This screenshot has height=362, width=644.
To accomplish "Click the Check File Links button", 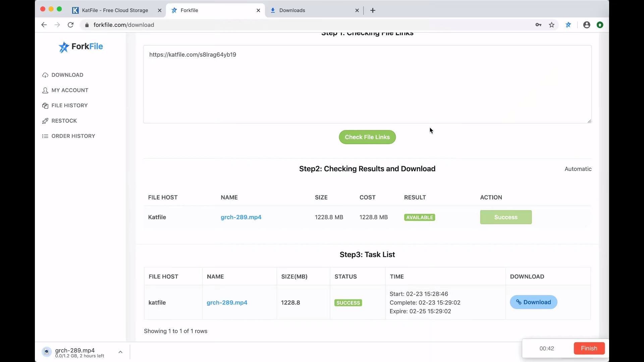I will (x=367, y=137).
